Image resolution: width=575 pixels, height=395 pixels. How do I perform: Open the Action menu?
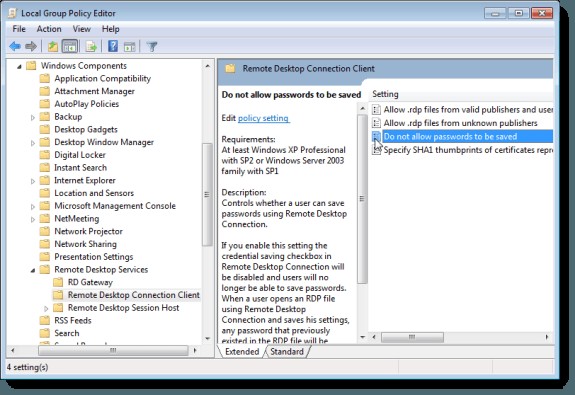click(x=49, y=29)
